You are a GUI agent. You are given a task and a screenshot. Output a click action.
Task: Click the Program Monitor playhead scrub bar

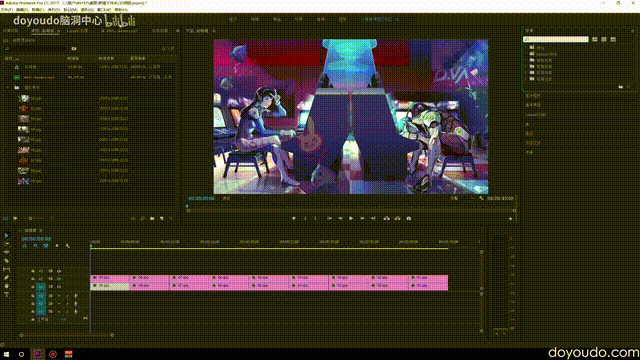(x=351, y=211)
